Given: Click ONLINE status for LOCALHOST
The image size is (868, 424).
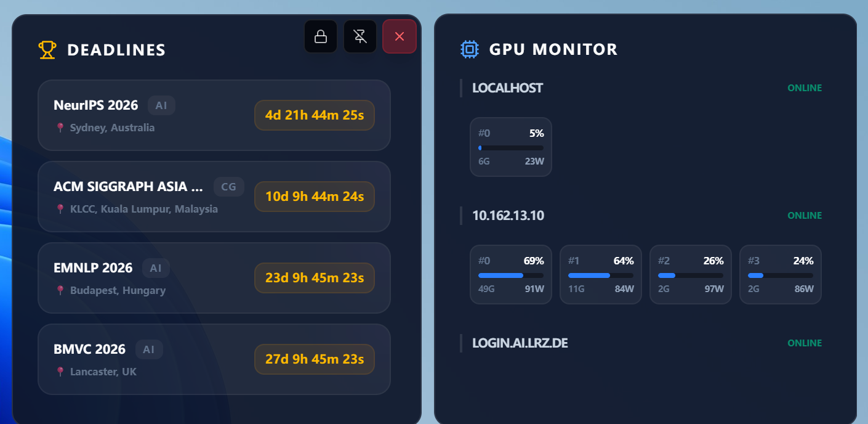Looking at the screenshot, I should click(805, 88).
